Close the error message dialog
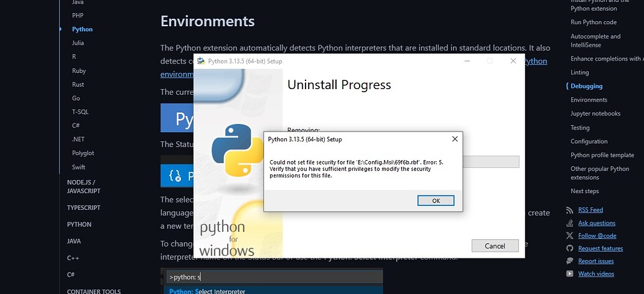Viewport: 644px width, 294px height. (x=455, y=139)
